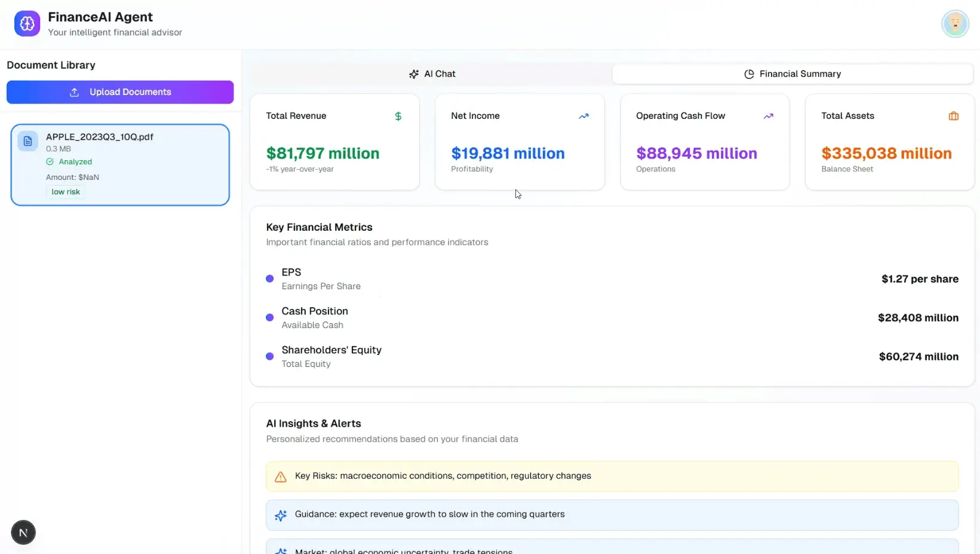Click the dollar sign icon on Total Revenue
This screenshot has height=554, width=980.
pyautogui.click(x=398, y=117)
